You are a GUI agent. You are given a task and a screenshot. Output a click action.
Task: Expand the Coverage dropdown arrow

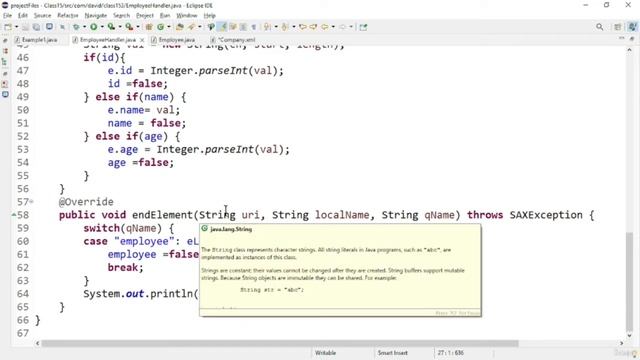tap(120, 27)
